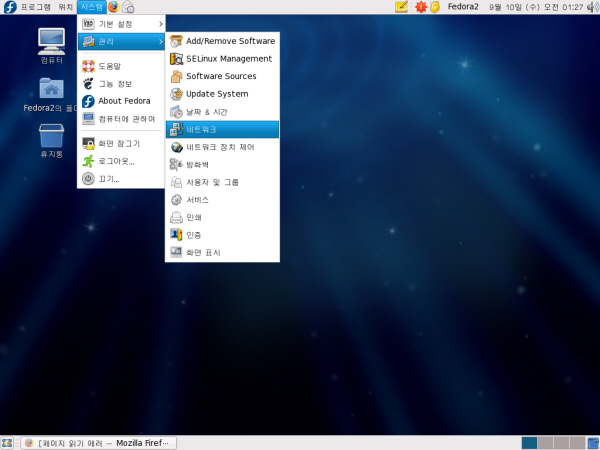This screenshot has width=600, height=450.
Task: Open 사용자 및 그룹 users and groups
Action: pos(222,182)
